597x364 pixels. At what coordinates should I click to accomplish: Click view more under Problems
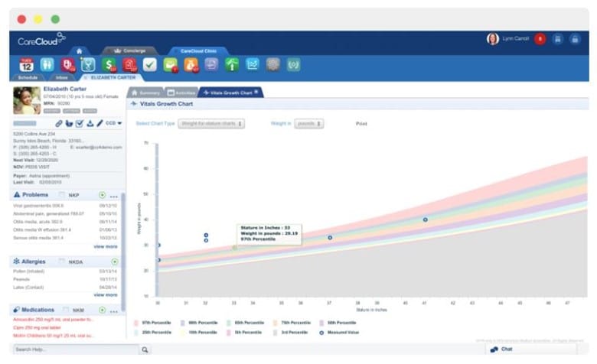click(x=106, y=247)
